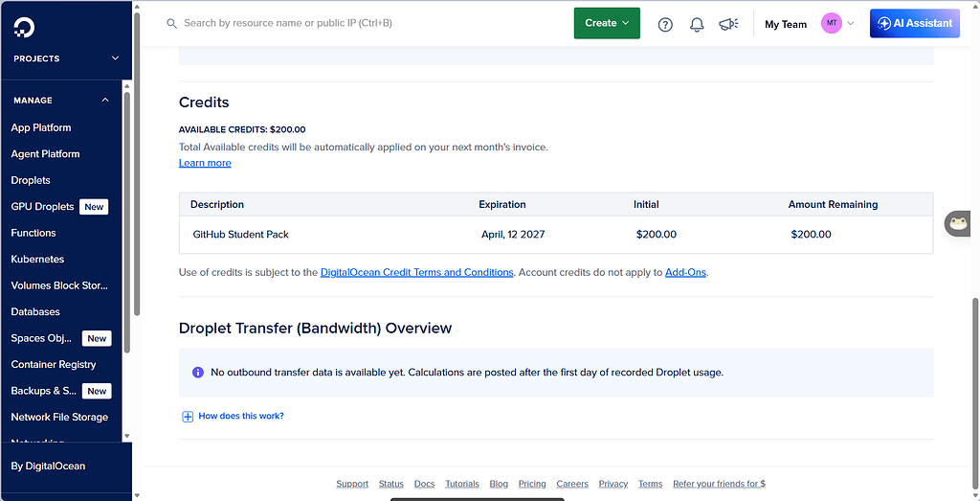Open the team account dropdown chevron
980x501 pixels.
click(851, 23)
